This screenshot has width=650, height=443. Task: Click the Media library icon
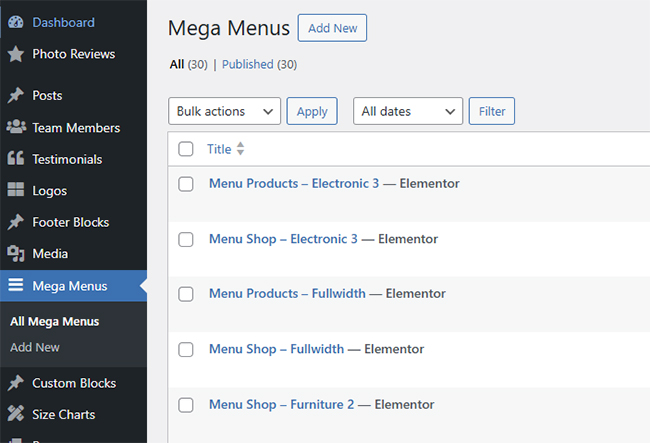pos(16,254)
